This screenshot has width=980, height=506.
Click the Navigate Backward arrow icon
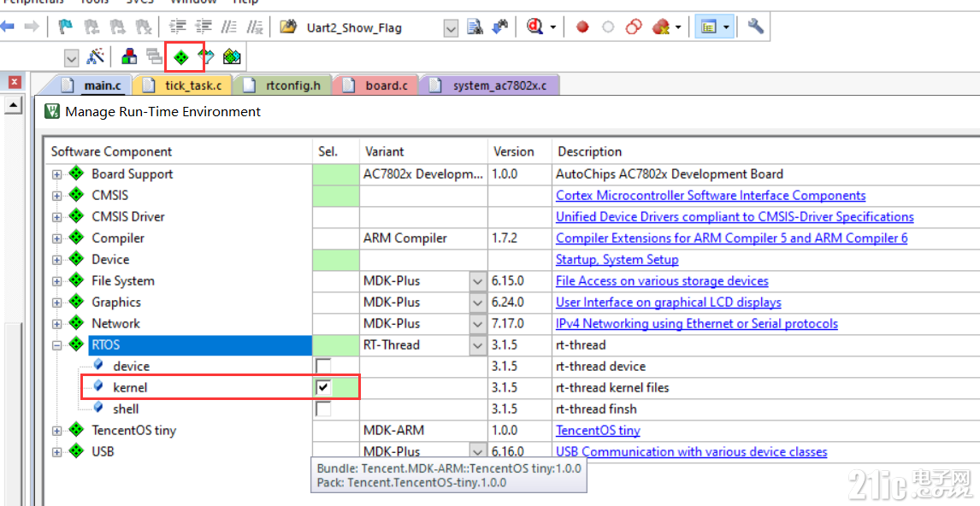click(8, 26)
